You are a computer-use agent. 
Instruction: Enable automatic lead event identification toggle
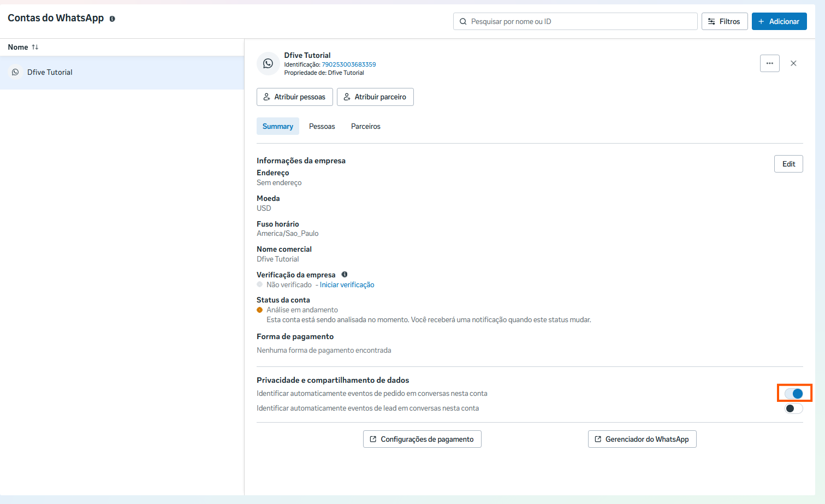pyautogui.click(x=794, y=408)
